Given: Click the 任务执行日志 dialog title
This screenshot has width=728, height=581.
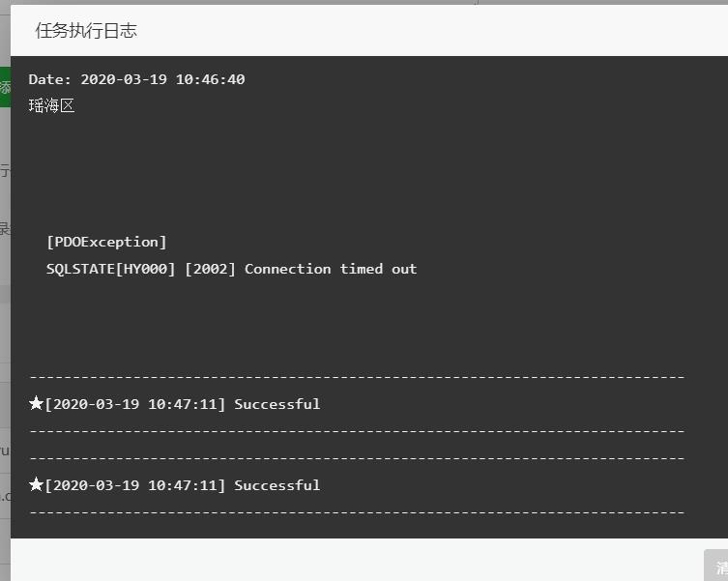Looking at the screenshot, I should [x=86, y=31].
